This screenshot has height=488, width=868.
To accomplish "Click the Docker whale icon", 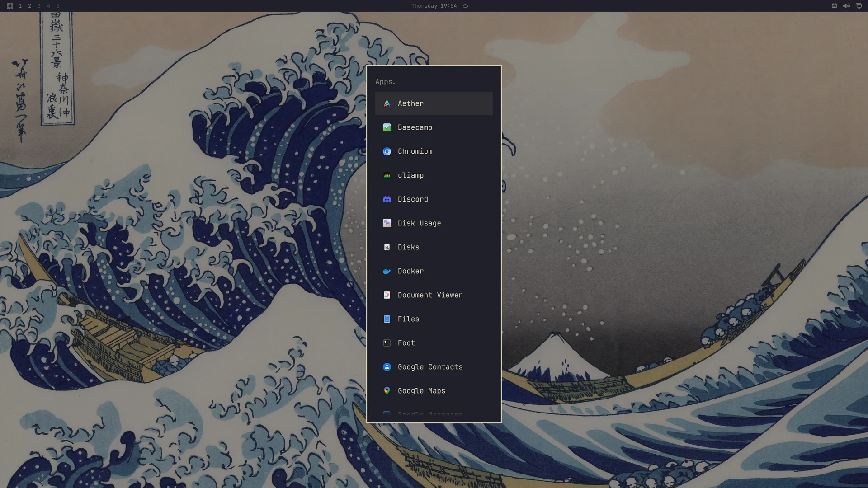I will pyautogui.click(x=387, y=271).
